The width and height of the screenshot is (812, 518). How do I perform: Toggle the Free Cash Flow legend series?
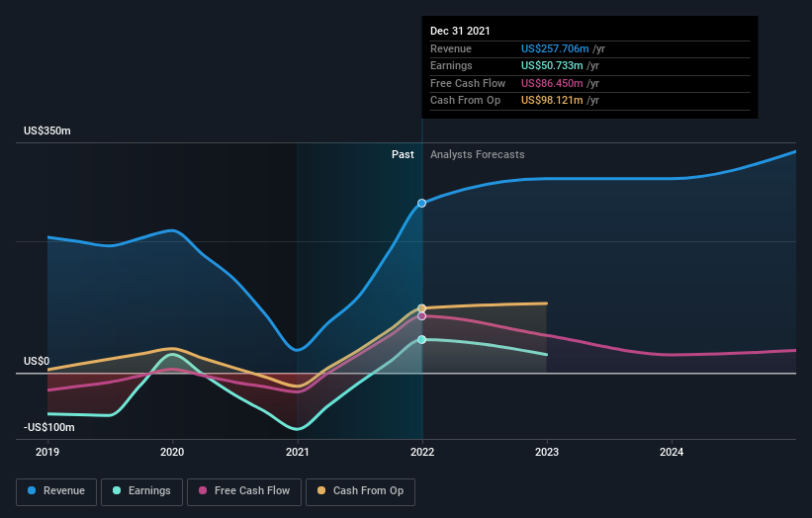(244, 491)
